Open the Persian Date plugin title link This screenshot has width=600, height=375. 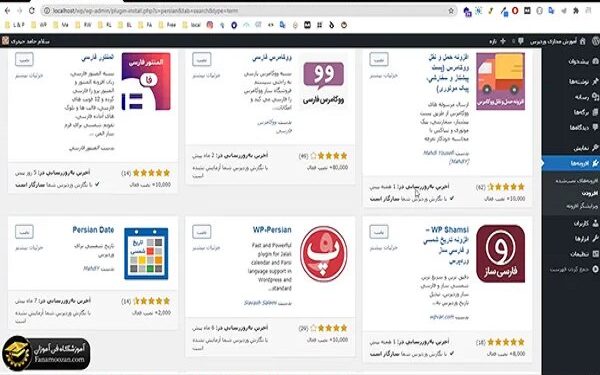click(93, 230)
